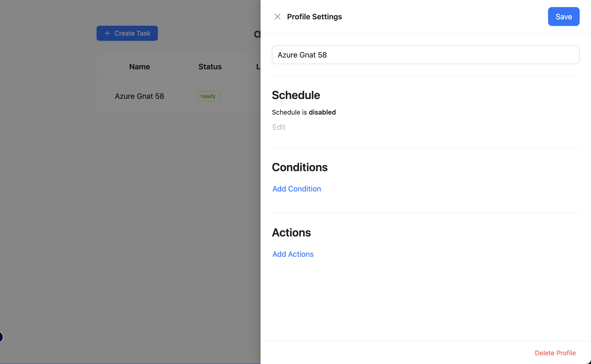Image resolution: width=591 pixels, height=364 pixels.
Task: Click the plus icon on Create Task
Action: (107, 33)
